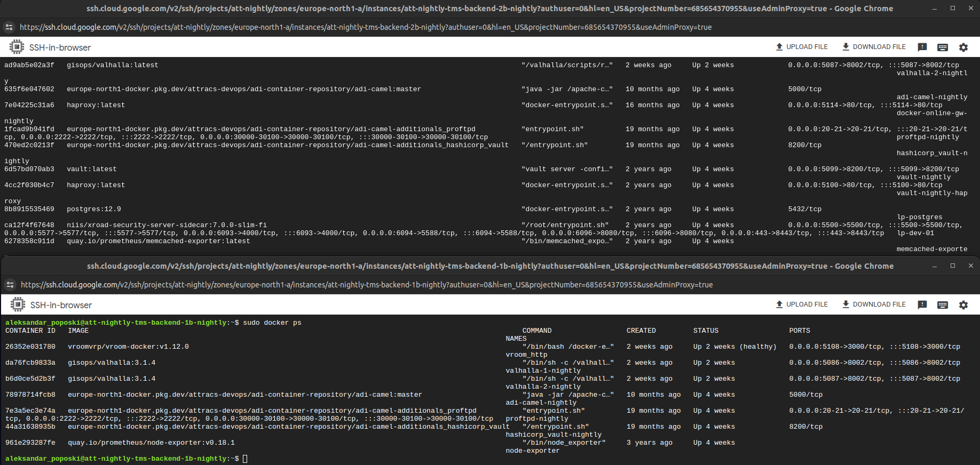Viewport: 980px width, 465px height.
Task: Click the "STATUS" column header
Action: (706, 331)
